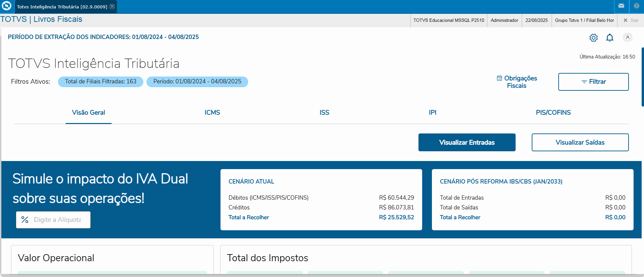
Task: Close the Totvs Inteligência Tributária tab
Action: pyautogui.click(x=112, y=6)
